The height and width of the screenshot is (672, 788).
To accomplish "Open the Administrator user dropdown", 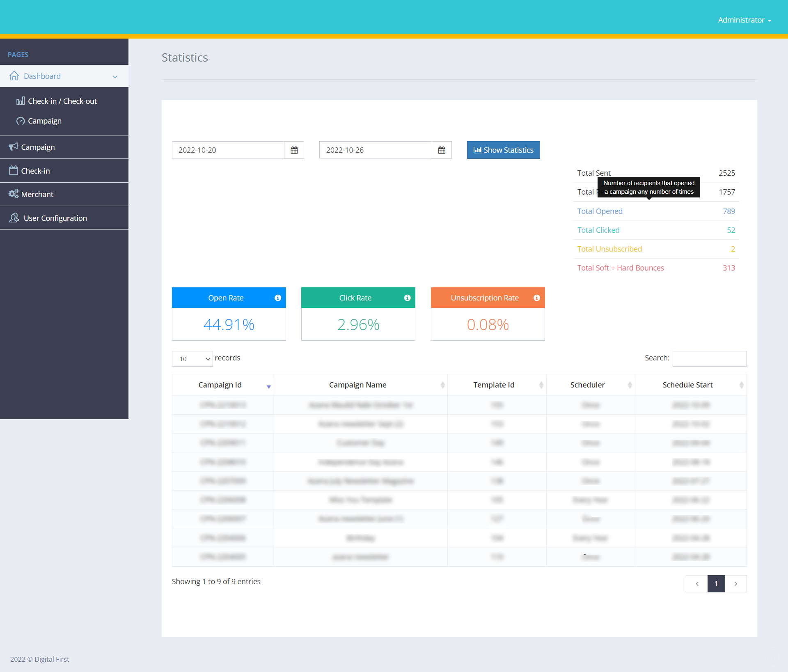I will [744, 20].
